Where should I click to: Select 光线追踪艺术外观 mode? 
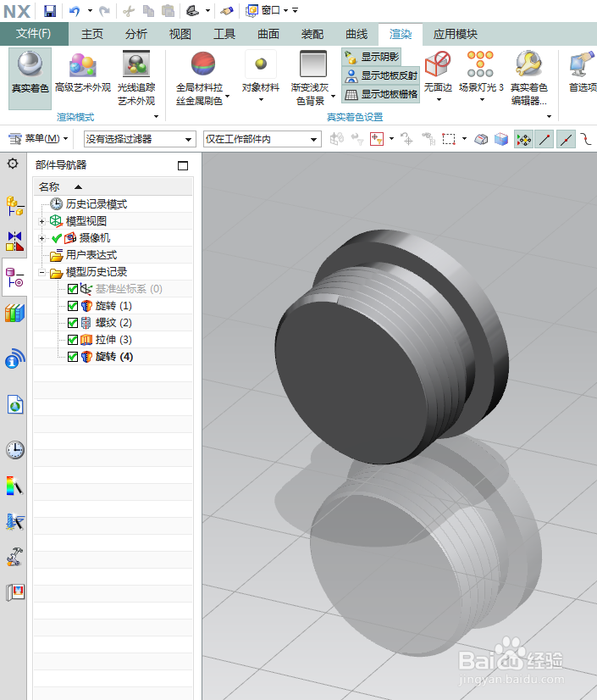pos(136,79)
